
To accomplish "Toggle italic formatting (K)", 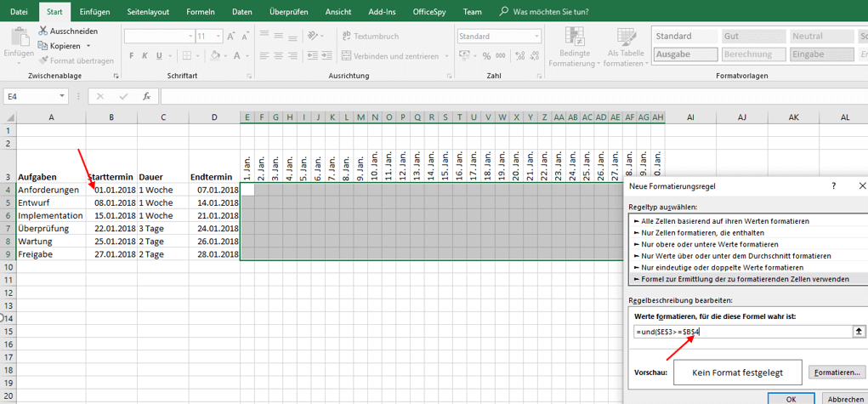I will [x=145, y=56].
